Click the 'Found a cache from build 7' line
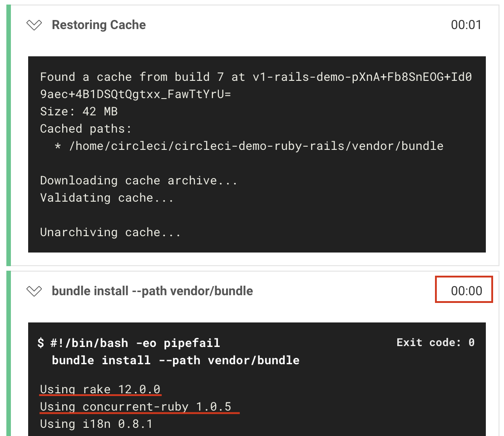The height and width of the screenshot is (436, 504). click(256, 77)
